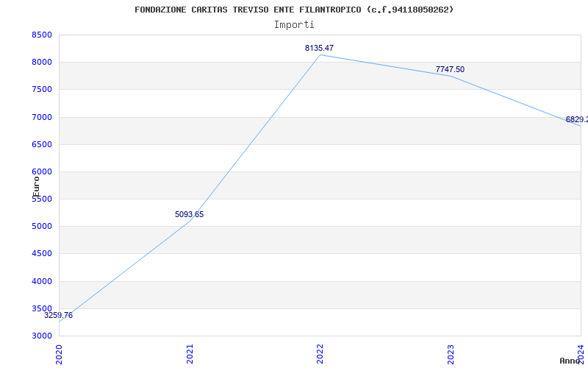Click the 7000 y-axis tick label
588x368 pixels.
42,117
